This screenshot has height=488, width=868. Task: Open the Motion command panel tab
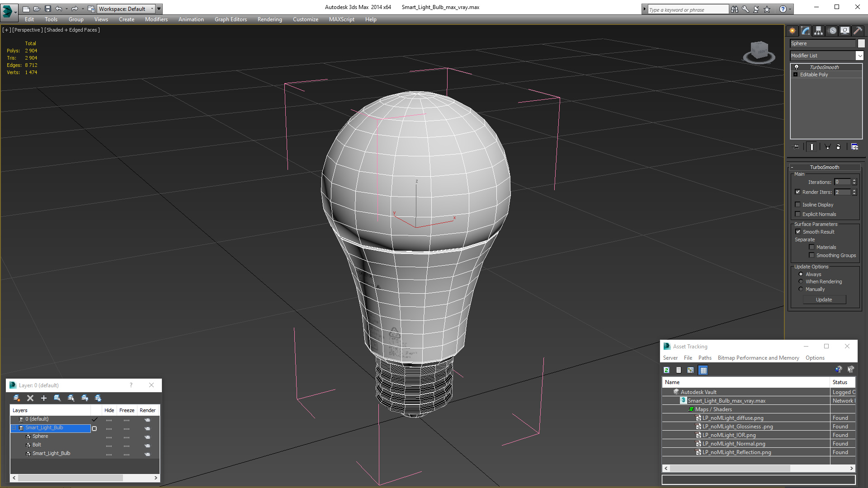pyautogui.click(x=832, y=31)
